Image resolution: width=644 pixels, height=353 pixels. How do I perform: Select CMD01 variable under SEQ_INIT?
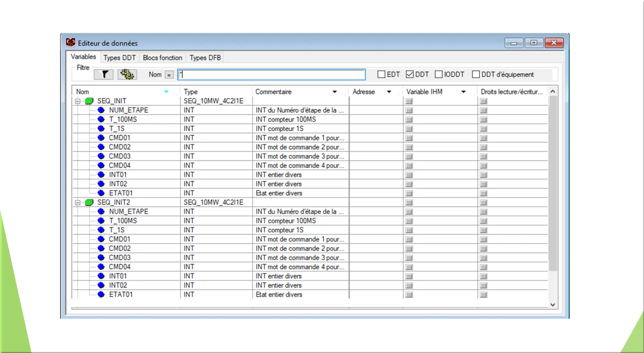click(x=120, y=138)
